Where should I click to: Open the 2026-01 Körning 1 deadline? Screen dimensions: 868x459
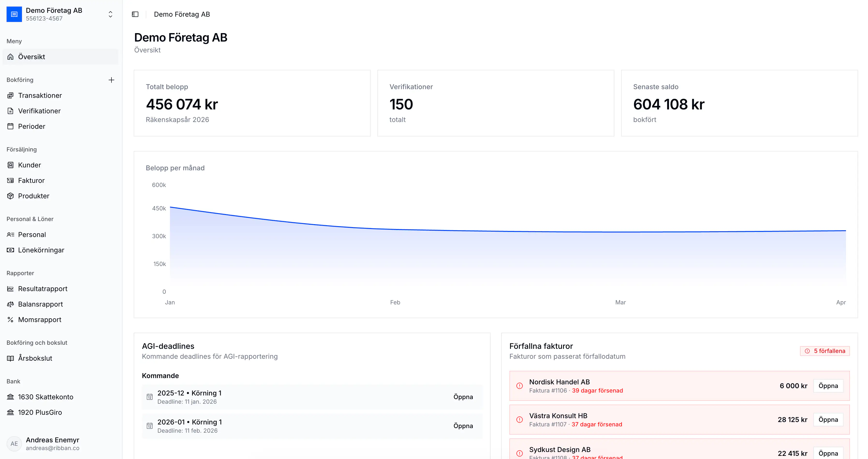pos(463,426)
